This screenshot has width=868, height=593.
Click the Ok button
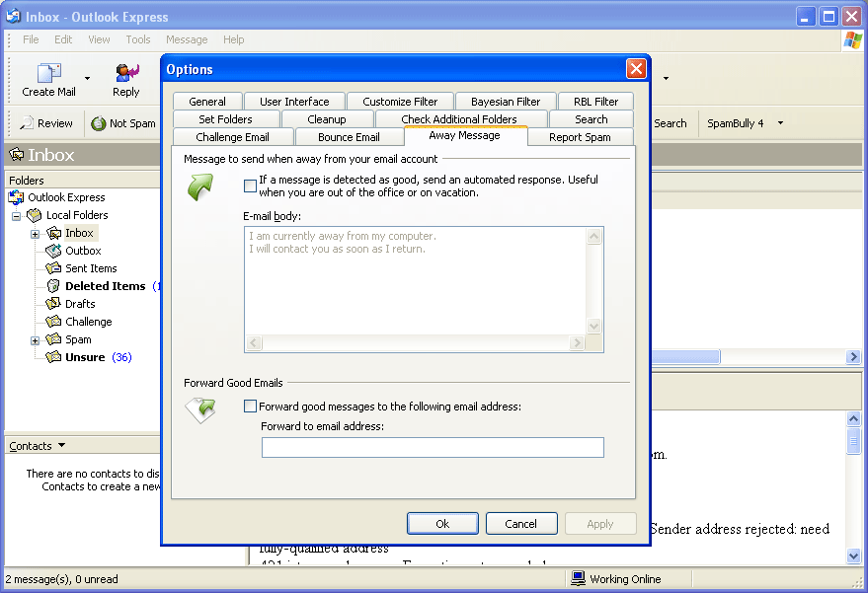pyautogui.click(x=442, y=523)
